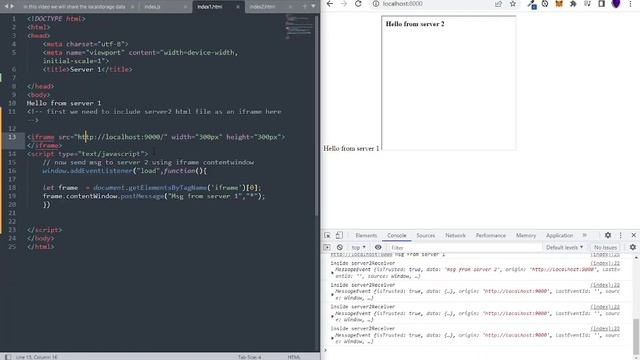
Task: Show the console sidebar
Action: coord(327,247)
